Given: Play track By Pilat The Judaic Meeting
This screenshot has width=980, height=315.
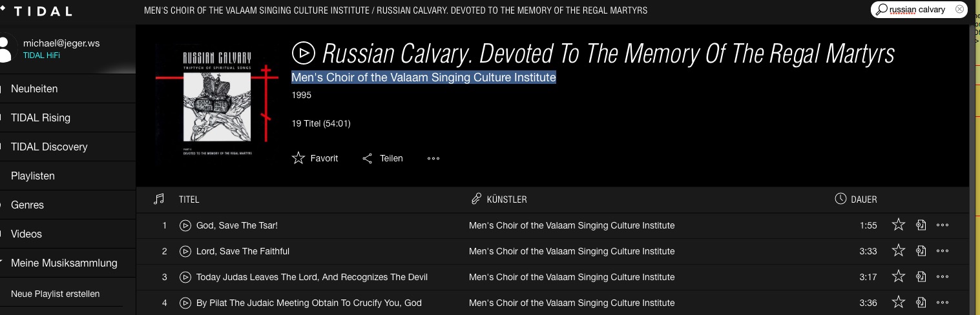Looking at the screenshot, I should tap(185, 303).
